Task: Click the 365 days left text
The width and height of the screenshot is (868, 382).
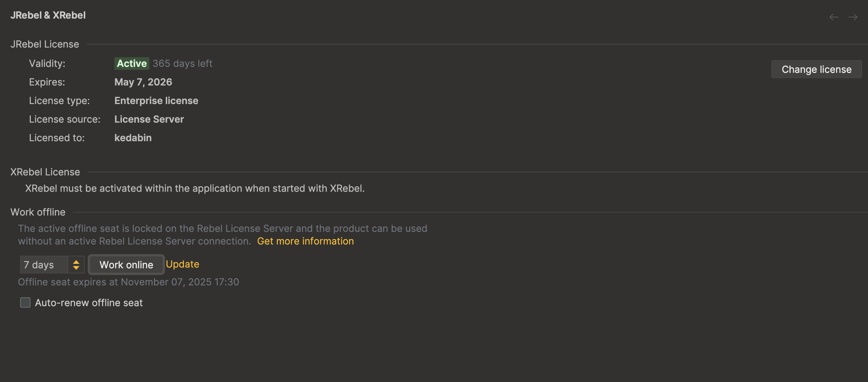Action: [x=182, y=64]
